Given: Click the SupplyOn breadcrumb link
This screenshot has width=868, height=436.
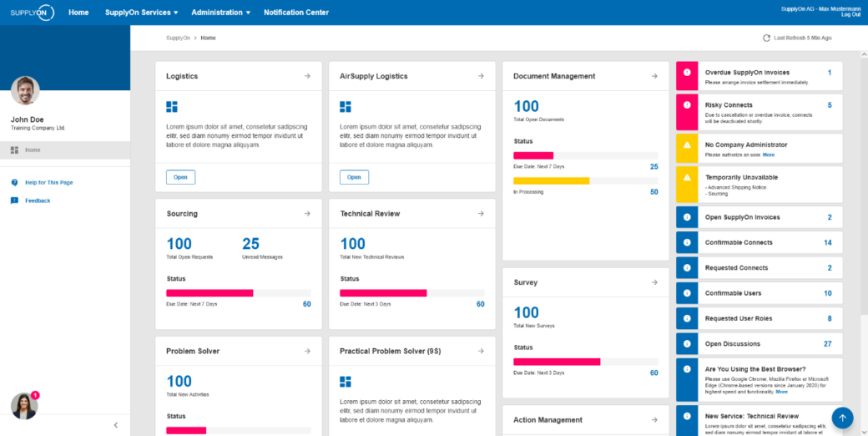Looking at the screenshot, I should (178, 38).
